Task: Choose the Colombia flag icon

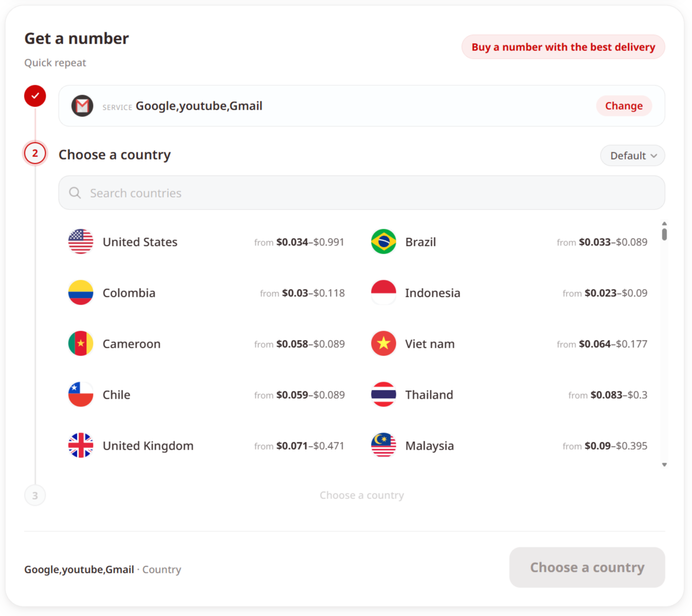Action: click(x=81, y=293)
